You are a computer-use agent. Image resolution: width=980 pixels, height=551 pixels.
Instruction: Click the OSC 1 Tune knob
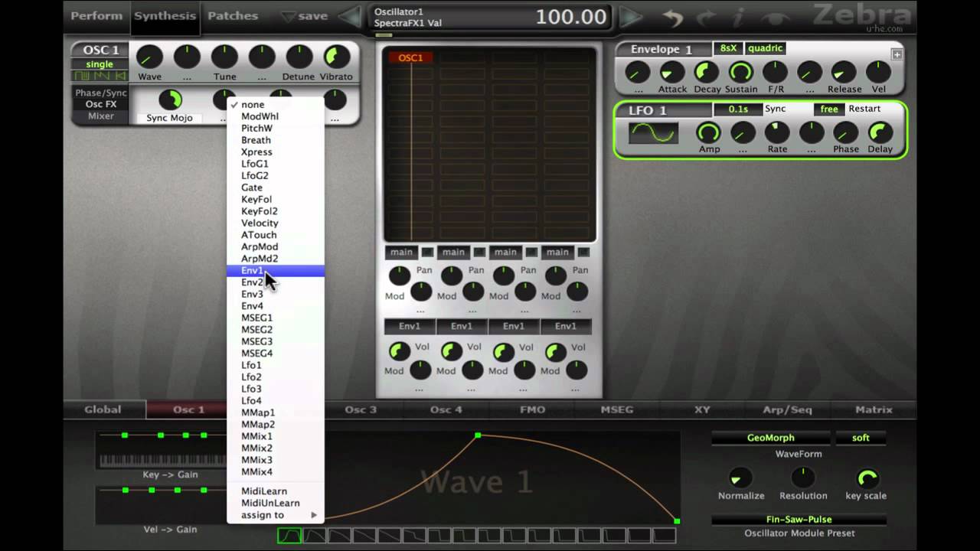(224, 57)
